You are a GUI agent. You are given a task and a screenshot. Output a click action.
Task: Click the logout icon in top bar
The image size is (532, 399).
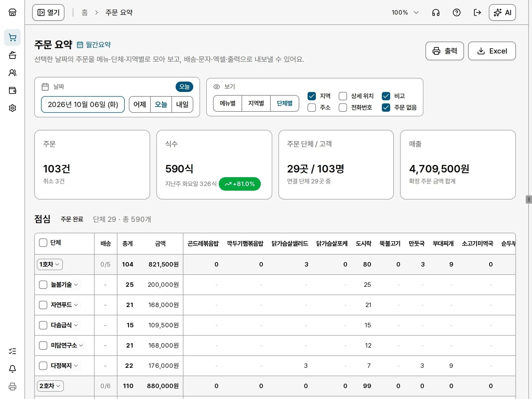(x=477, y=12)
